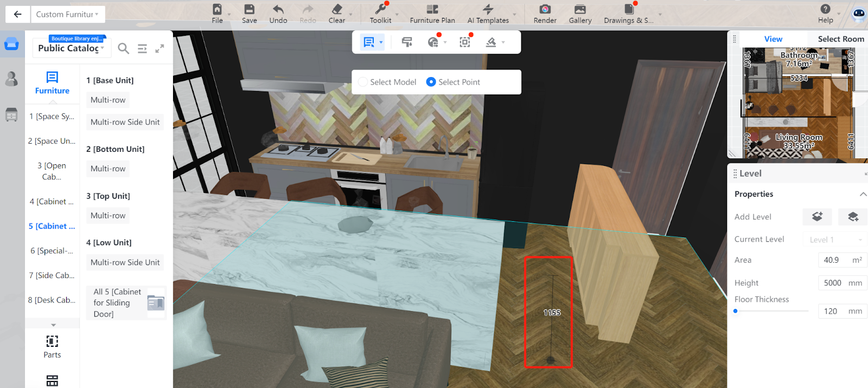
Task: Open the 4 [Cabinet] category item
Action: pyautogui.click(x=52, y=202)
